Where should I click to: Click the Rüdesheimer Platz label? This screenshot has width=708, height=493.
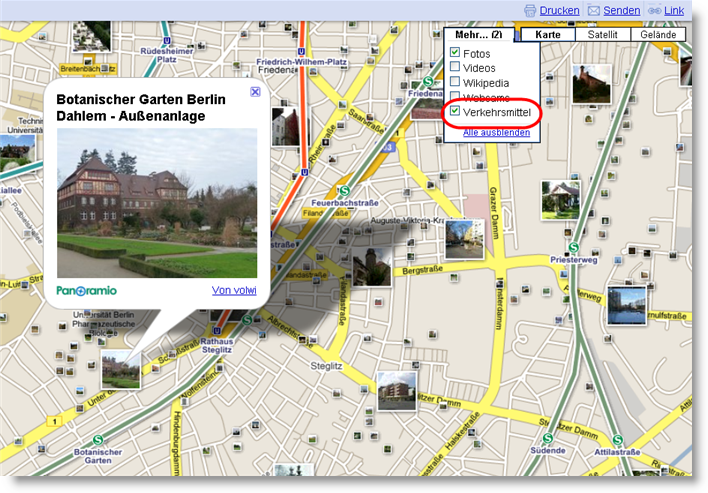[167, 55]
